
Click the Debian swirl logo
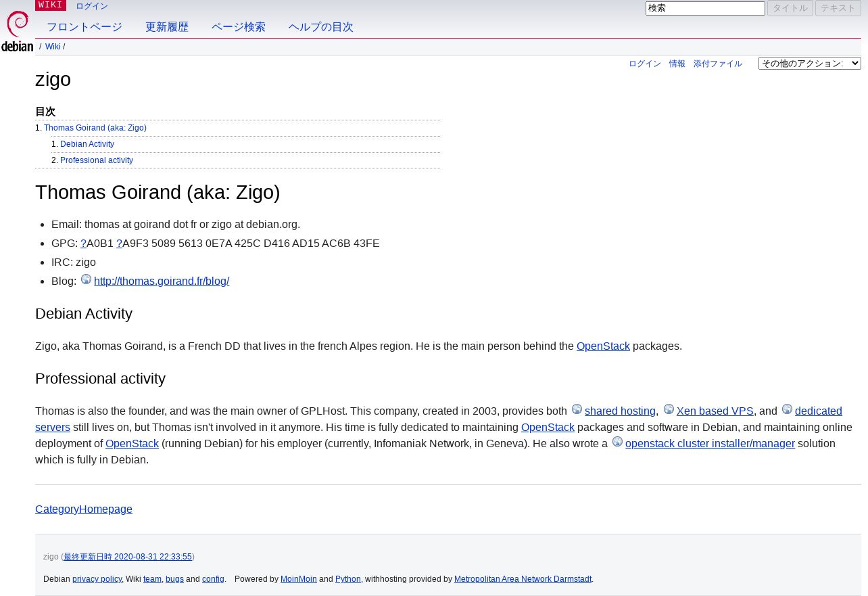tap(17, 31)
